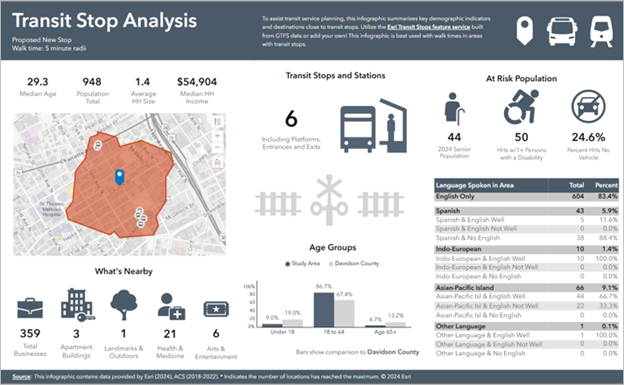
Task: Click the left railroad track icon
Action: pos(278,204)
